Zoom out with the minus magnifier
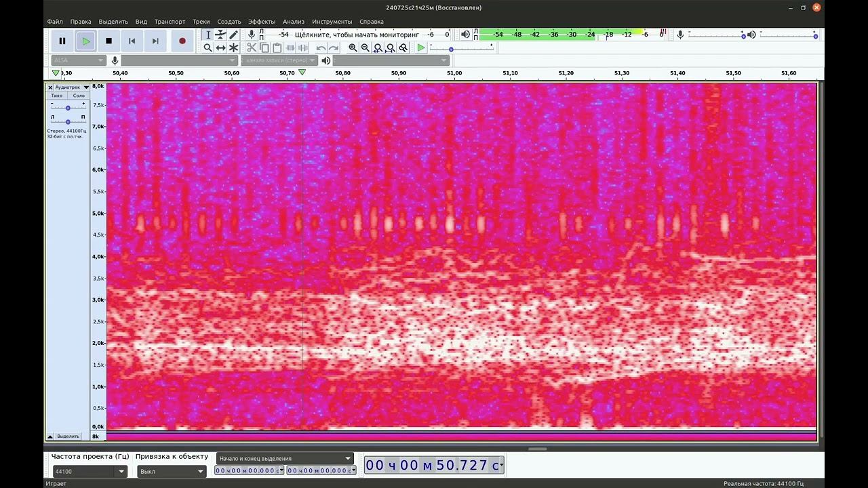 (366, 47)
